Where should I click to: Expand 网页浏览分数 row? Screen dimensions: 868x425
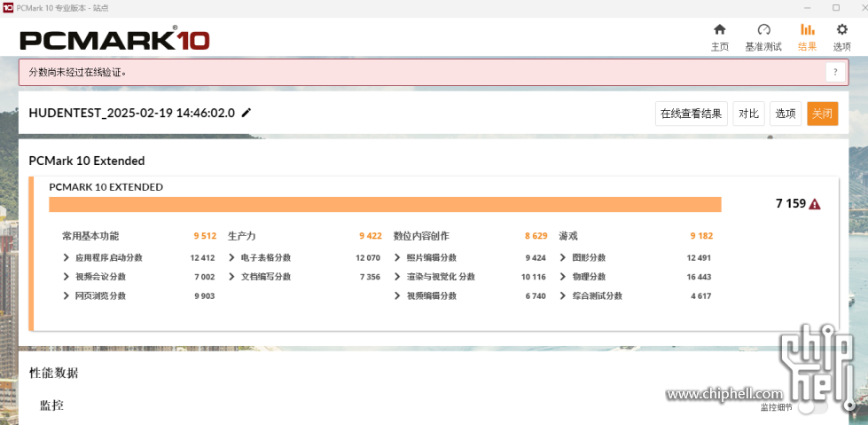(66, 295)
